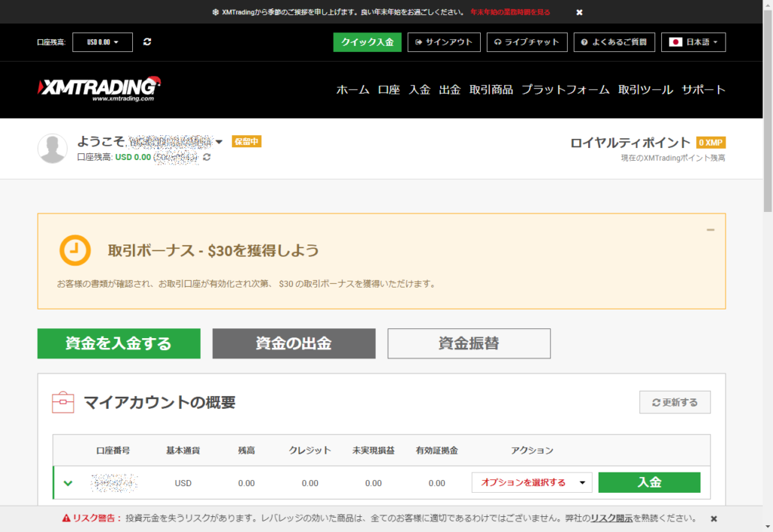Click マイアカウントの概要 heading
773x532 pixels.
(159, 402)
